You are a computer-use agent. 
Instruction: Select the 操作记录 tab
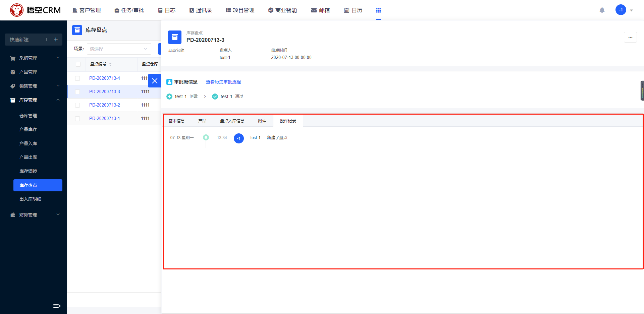pos(288,121)
